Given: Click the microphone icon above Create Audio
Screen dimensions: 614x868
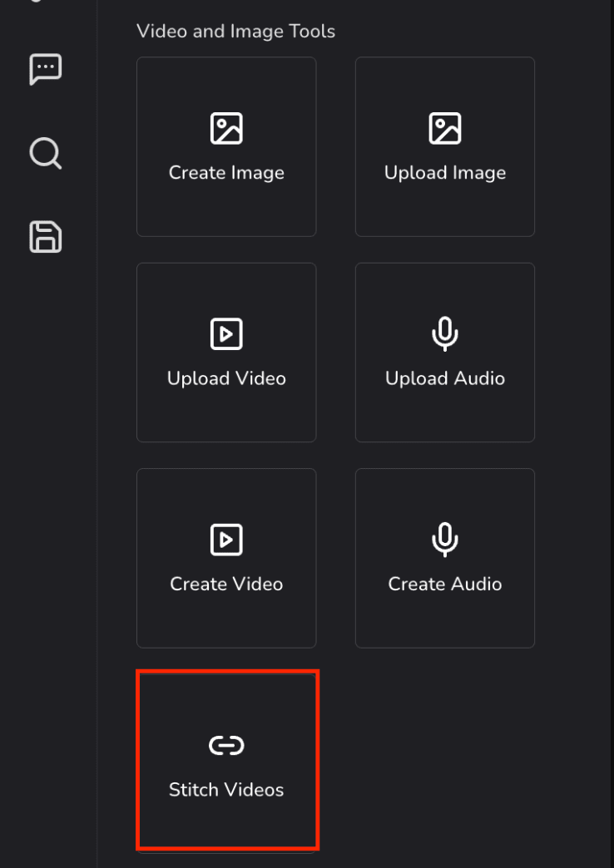Looking at the screenshot, I should 445,540.
